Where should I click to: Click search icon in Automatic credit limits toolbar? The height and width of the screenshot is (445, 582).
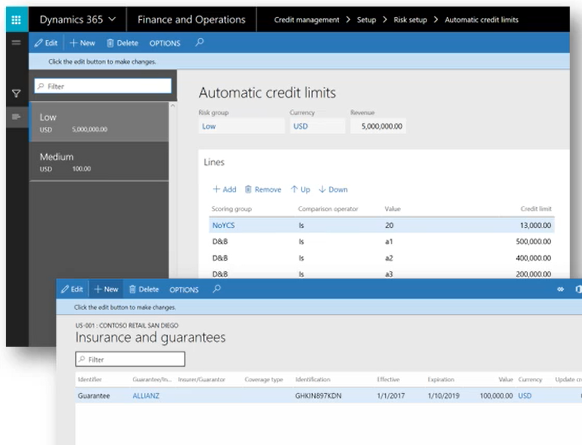tap(199, 42)
